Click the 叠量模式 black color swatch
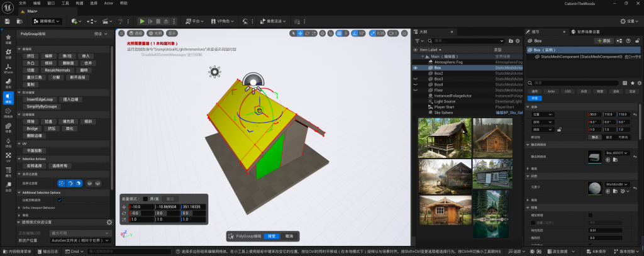This screenshot has width=644, height=256. pos(146,199)
